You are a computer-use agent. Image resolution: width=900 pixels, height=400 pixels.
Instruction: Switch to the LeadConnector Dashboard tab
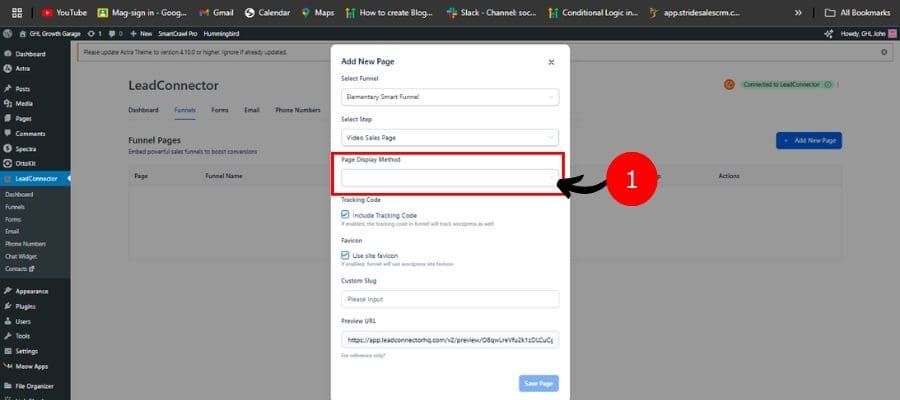point(143,110)
